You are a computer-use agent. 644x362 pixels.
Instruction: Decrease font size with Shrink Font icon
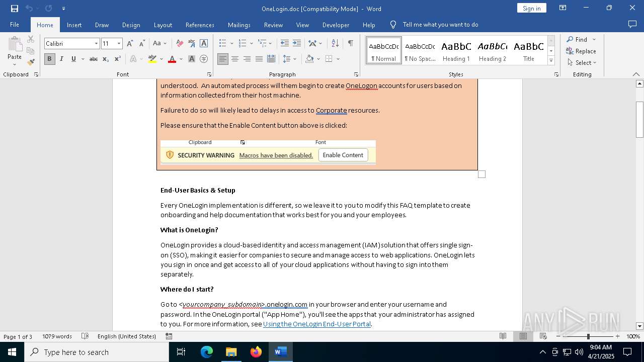coord(142,44)
